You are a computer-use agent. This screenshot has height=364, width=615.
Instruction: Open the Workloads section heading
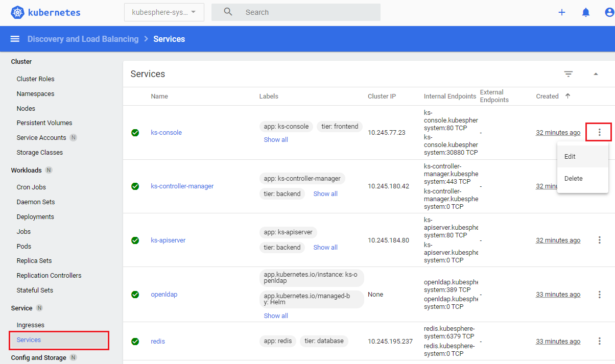(x=27, y=170)
